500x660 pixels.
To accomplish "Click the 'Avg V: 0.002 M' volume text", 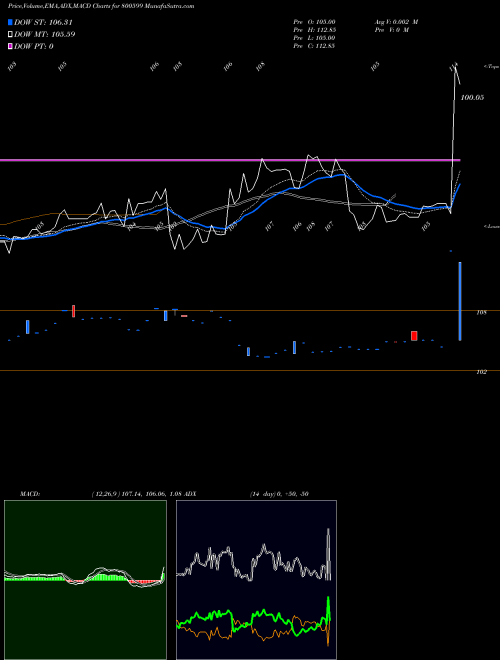I will coord(396,22).
